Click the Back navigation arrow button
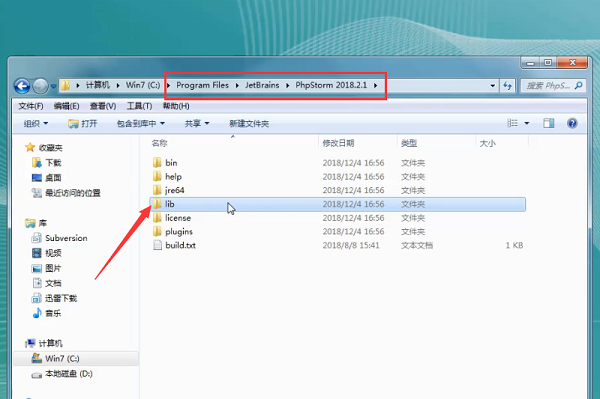The width and height of the screenshot is (600, 399). pos(22,86)
